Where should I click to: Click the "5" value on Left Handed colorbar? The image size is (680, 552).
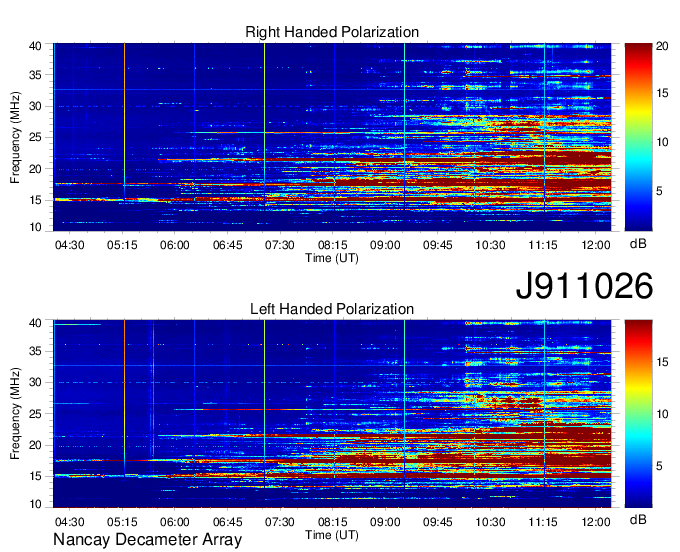(x=659, y=466)
